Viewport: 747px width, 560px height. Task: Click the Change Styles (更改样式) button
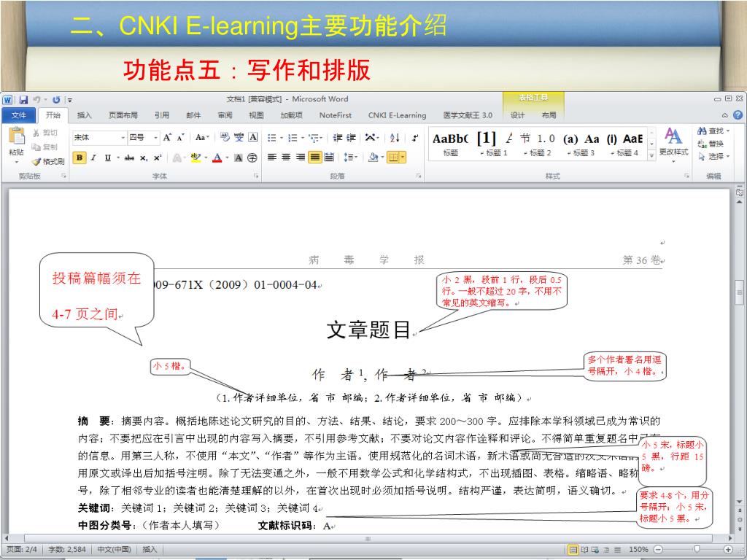coord(673,144)
